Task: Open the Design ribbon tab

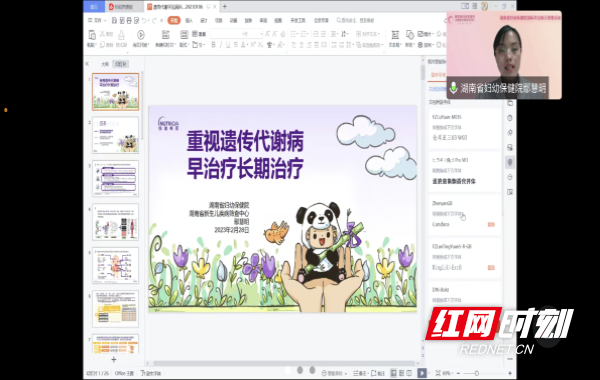Action: click(204, 20)
